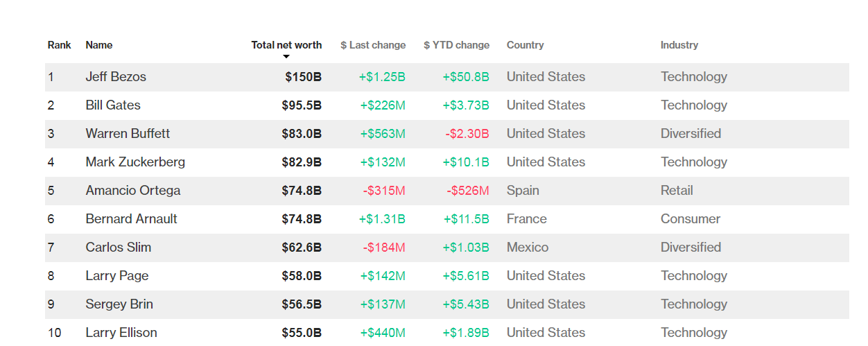Open Larry Page profile link
Viewport: 868px width, 346px height.
click(x=117, y=276)
